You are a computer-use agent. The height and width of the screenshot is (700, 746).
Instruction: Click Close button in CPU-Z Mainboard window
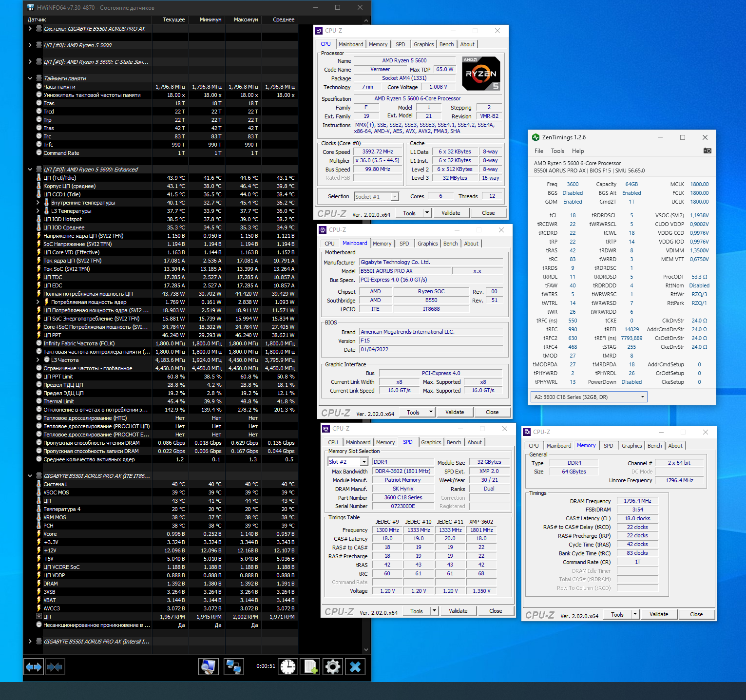pos(492,412)
